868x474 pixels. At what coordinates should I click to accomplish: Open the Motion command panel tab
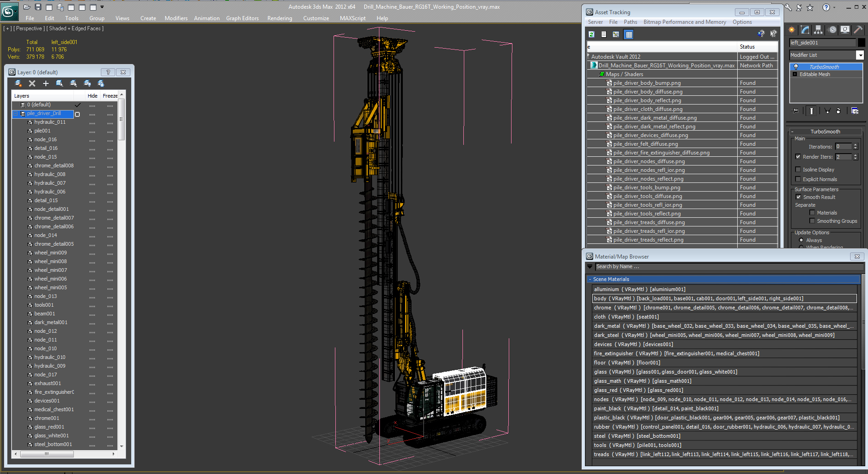[832, 30]
